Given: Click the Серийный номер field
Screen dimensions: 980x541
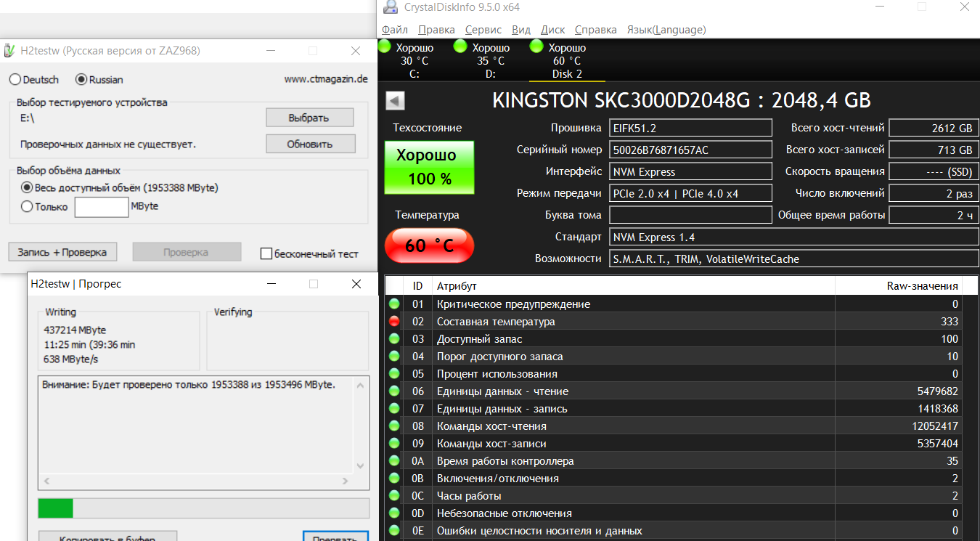Looking at the screenshot, I should 690,150.
